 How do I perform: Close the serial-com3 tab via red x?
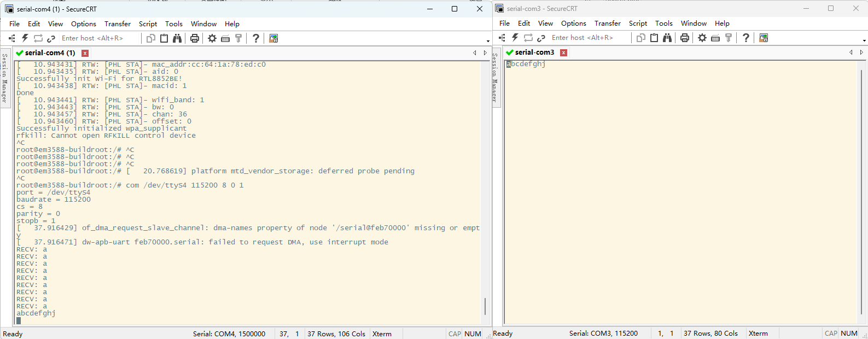[564, 52]
